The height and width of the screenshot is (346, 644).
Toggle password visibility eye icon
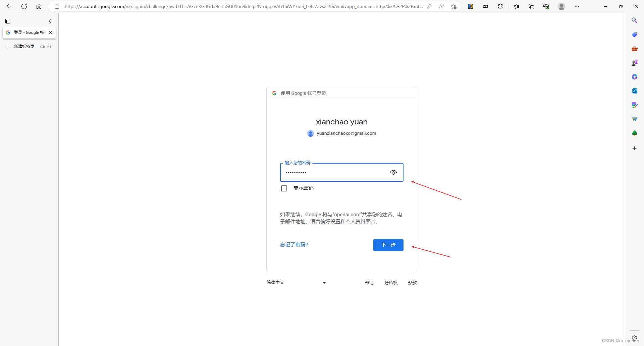click(x=393, y=172)
